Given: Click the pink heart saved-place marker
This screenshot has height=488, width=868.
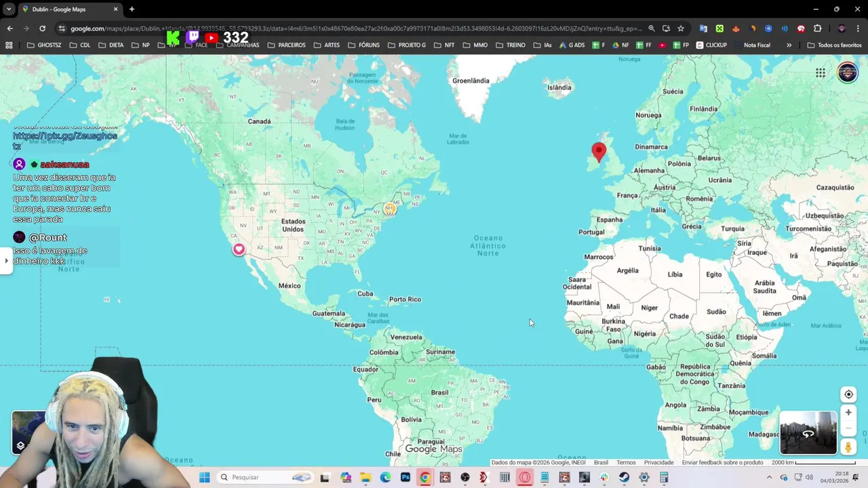Looking at the screenshot, I should [239, 249].
